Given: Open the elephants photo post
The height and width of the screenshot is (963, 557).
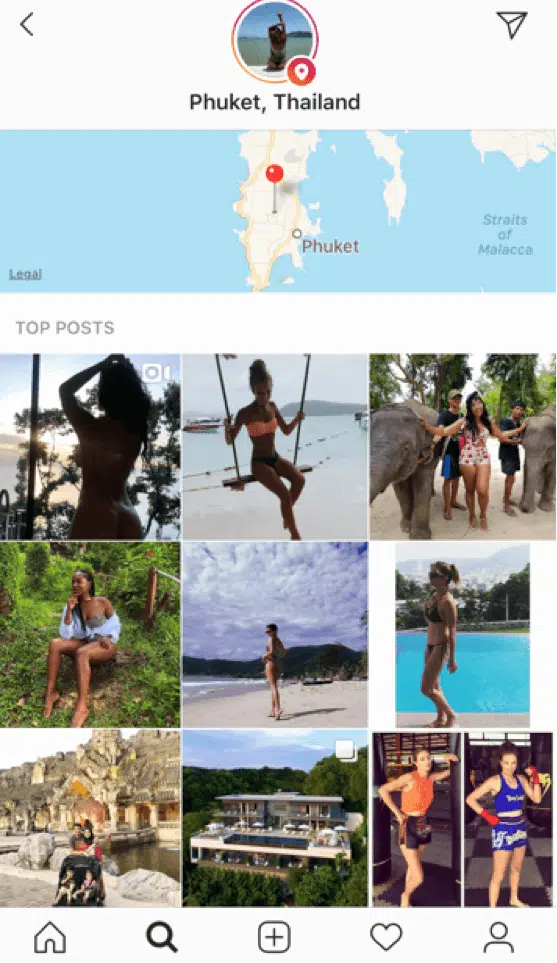Looking at the screenshot, I should point(462,446).
